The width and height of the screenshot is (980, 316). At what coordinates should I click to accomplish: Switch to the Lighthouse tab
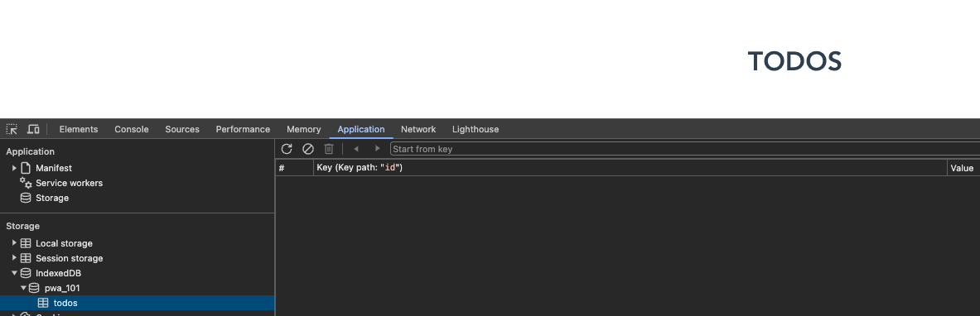476,129
